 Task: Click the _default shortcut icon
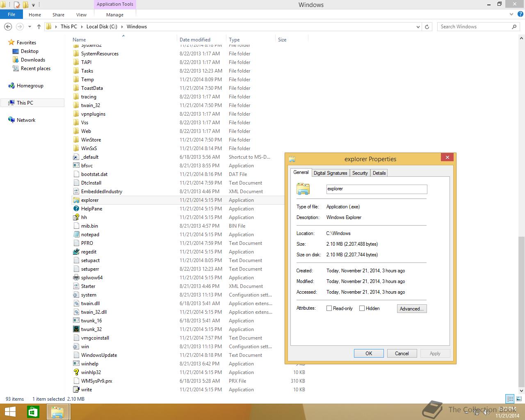pos(76,157)
